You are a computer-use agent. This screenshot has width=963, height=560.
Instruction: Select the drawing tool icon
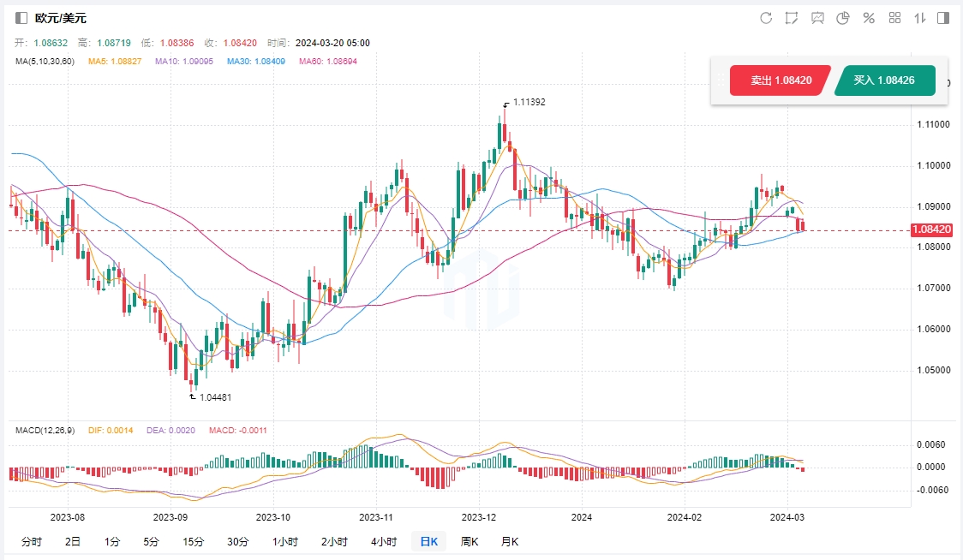792,18
